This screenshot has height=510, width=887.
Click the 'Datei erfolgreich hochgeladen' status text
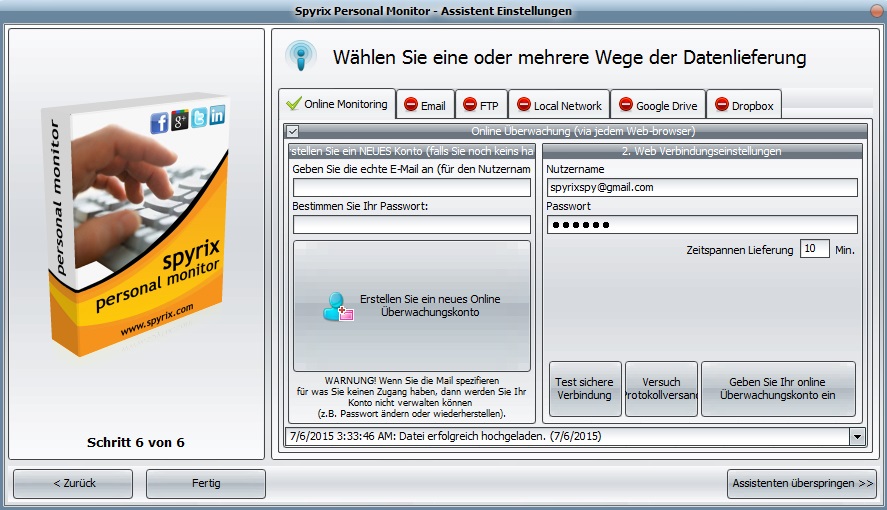pos(445,436)
